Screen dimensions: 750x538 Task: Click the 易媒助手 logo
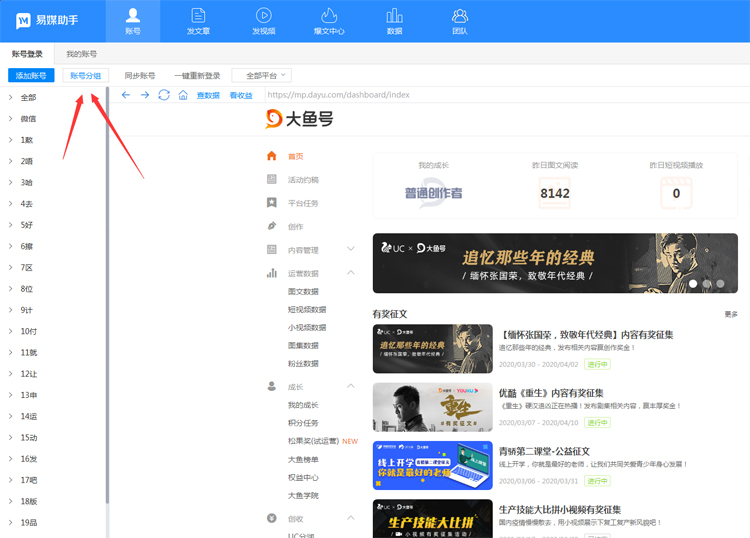tap(47, 21)
